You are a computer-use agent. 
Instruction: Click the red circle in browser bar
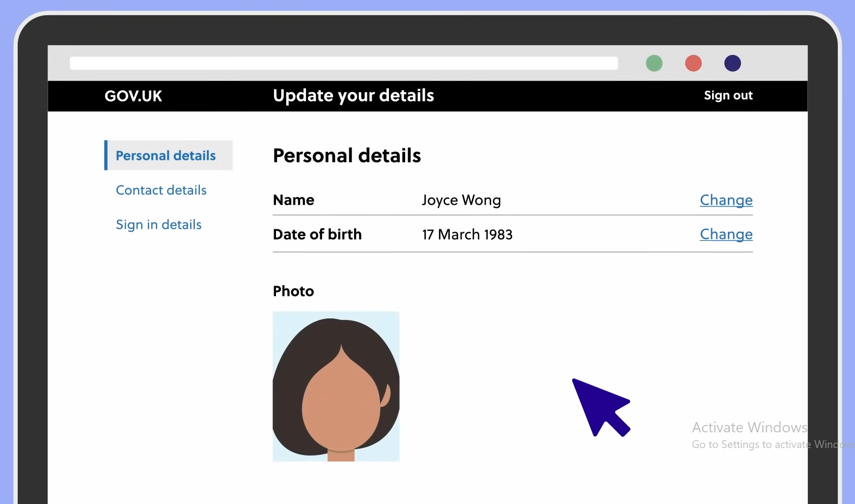pyautogui.click(x=693, y=63)
